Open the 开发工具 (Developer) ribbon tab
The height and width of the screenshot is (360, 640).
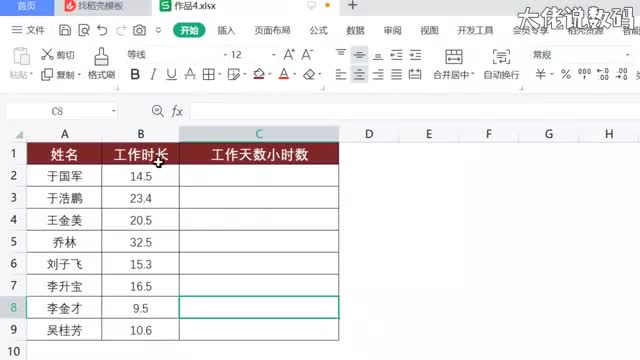476,30
